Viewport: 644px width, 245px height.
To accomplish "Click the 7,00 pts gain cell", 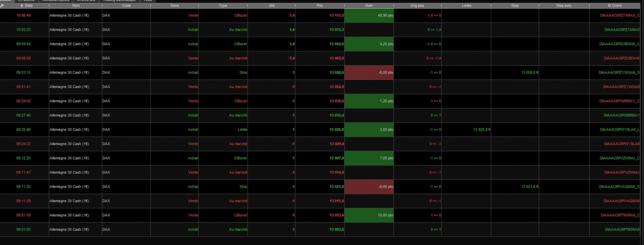I will 369,158.
